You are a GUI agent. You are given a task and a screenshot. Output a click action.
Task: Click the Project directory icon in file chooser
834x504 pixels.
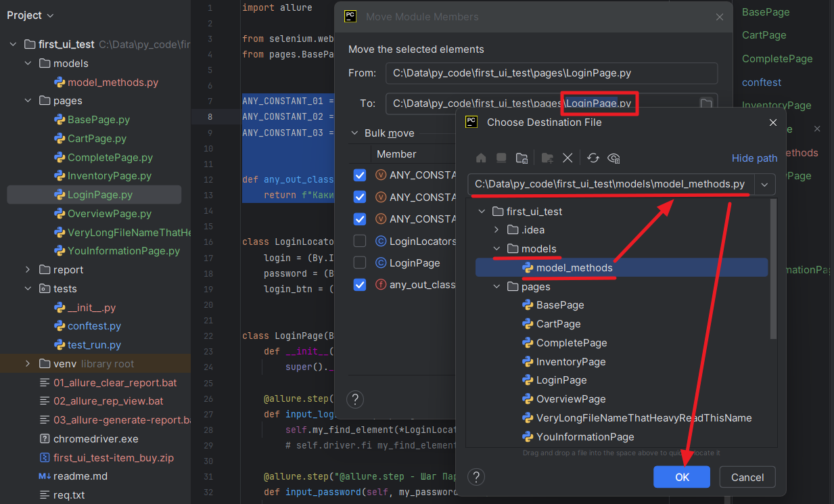click(522, 158)
